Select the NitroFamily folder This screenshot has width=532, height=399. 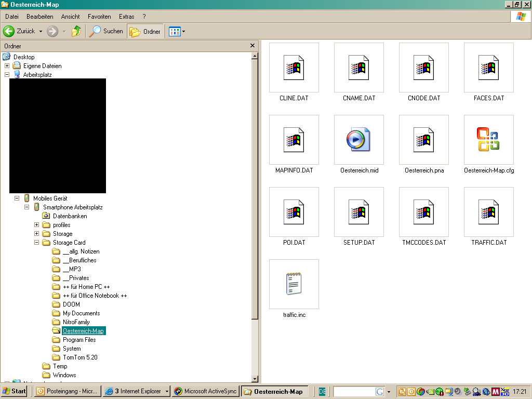pos(76,322)
